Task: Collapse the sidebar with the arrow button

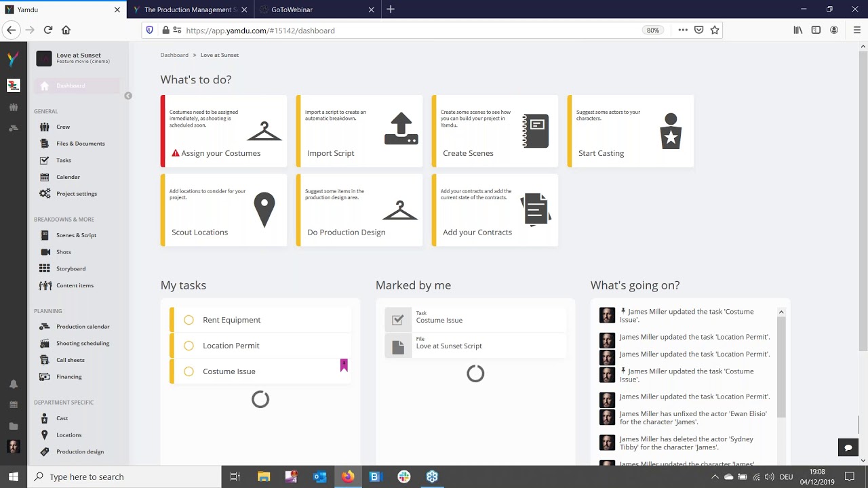Action: (x=127, y=96)
